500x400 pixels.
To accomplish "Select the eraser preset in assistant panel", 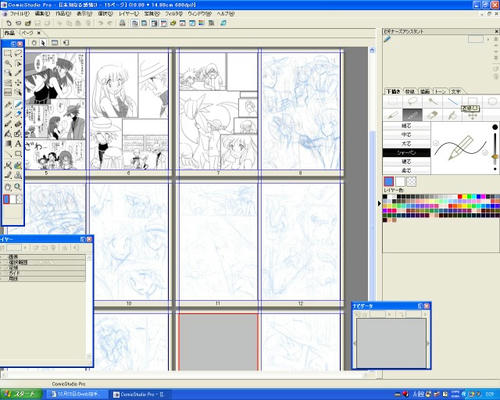I will pyautogui.click(x=432, y=115).
